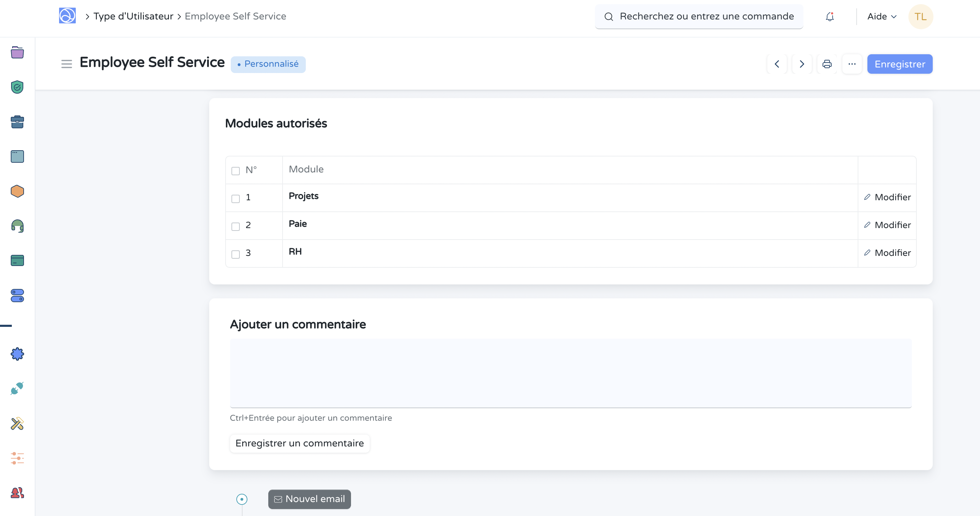Open Type d'Utilisateur breadcrumb link
Image resolution: width=980 pixels, height=516 pixels.
pyautogui.click(x=133, y=16)
